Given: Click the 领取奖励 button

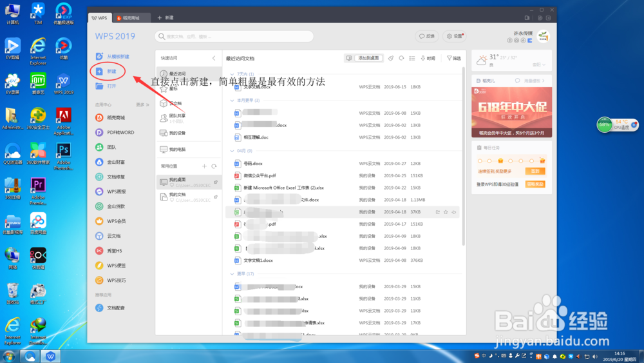Looking at the screenshot, I should coord(535,184).
